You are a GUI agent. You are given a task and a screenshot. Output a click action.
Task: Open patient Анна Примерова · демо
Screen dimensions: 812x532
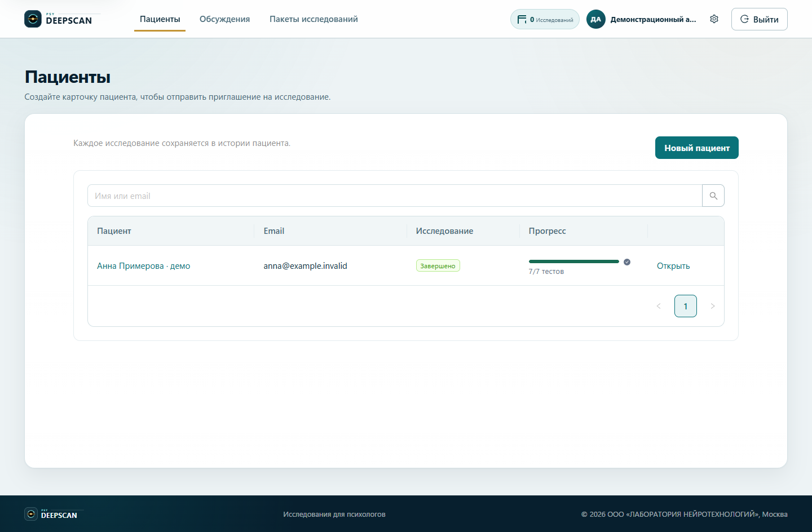[x=144, y=266]
